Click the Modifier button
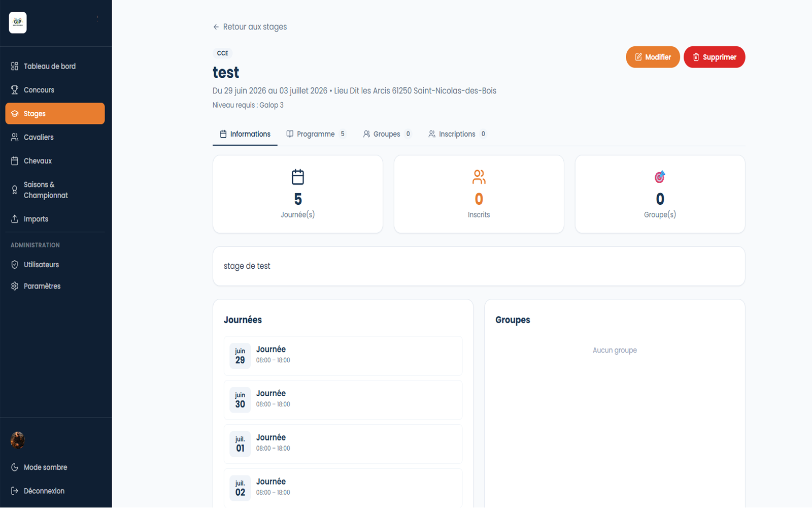The width and height of the screenshot is (812, 508). pyautogui.click(x=653, y=57)
